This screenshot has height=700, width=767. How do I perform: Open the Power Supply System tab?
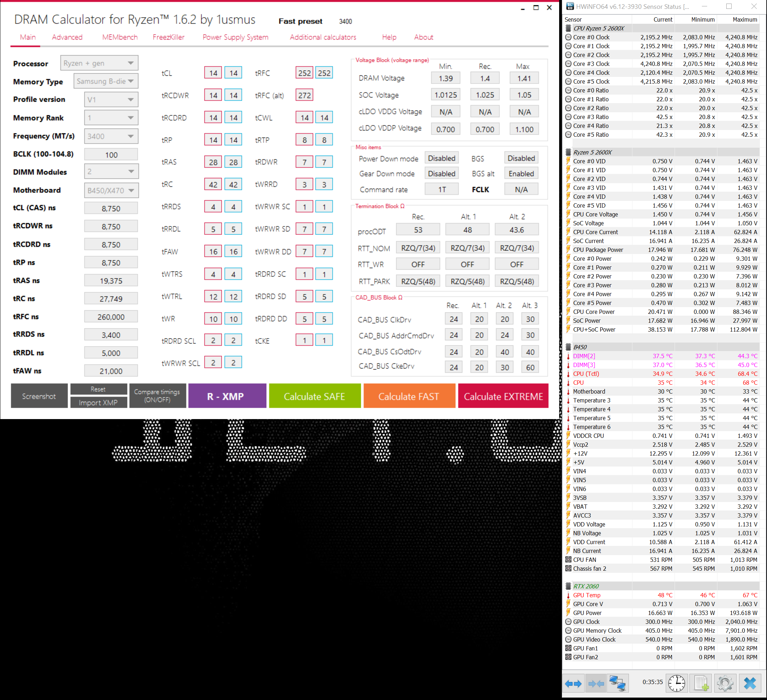tap(235, 37)
